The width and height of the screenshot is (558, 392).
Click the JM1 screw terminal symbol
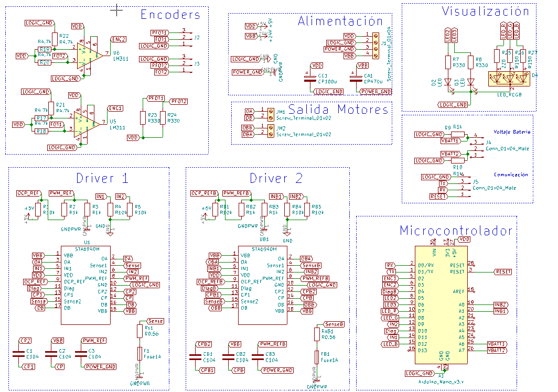tap(271, 115)
